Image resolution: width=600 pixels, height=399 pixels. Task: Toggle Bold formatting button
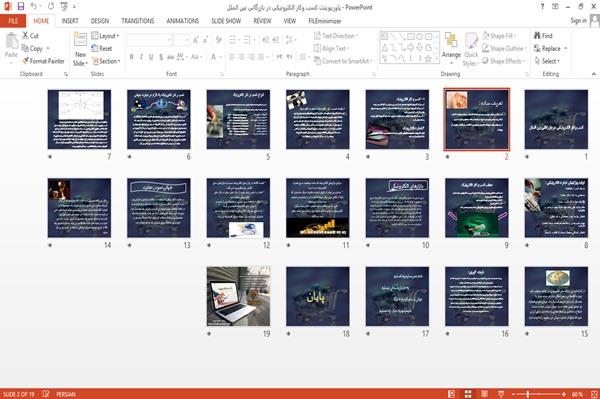click(x=132, y=57)
